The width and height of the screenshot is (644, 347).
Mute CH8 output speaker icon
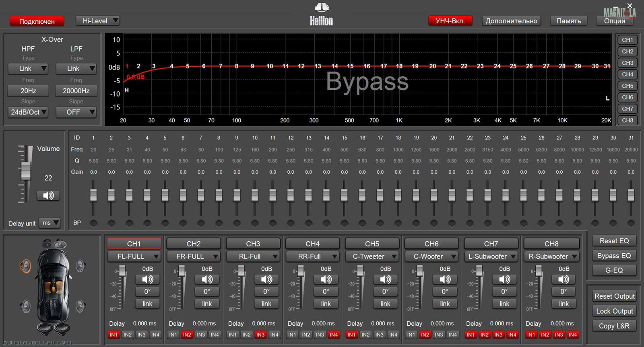point(564,279)
